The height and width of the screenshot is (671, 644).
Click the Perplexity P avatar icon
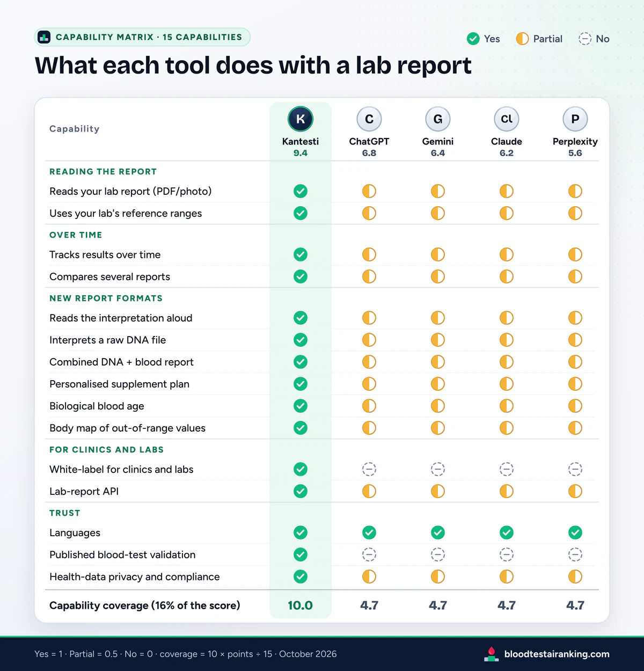tap(575, 119)
